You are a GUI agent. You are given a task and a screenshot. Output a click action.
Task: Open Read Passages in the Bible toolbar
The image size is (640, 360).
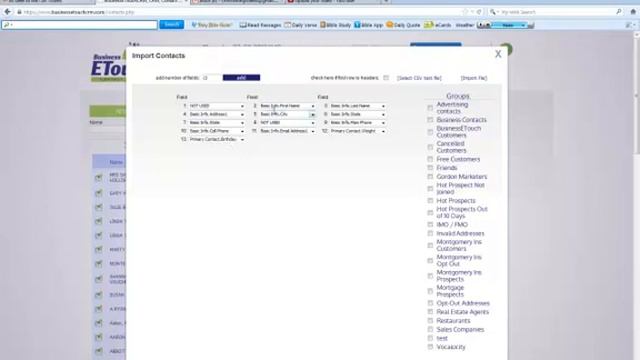[260, 25]
